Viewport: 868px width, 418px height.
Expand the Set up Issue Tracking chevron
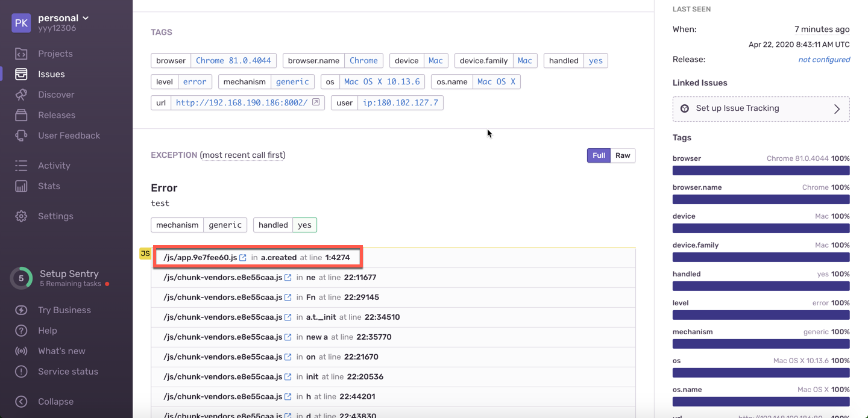pos(837,109)
